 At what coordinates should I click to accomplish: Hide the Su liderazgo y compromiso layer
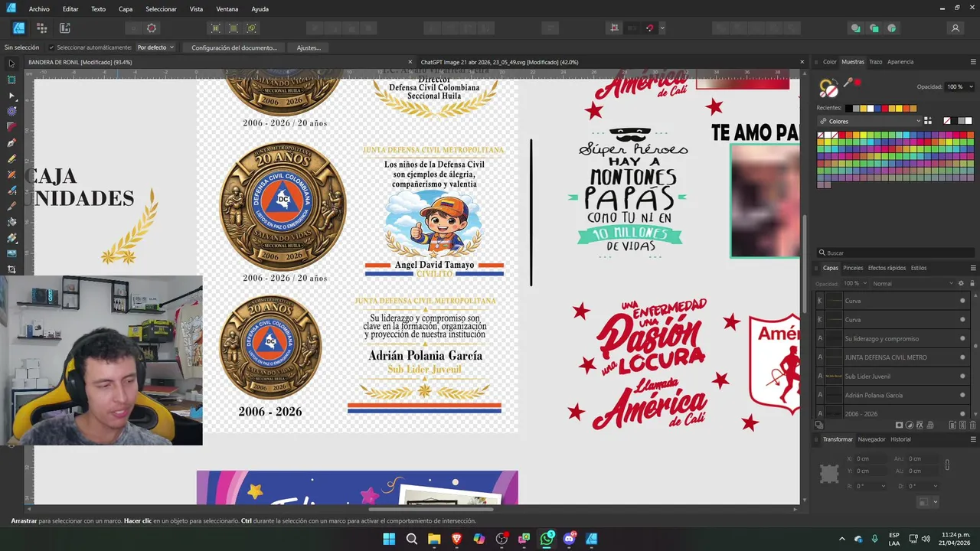(x=962, y=338)
